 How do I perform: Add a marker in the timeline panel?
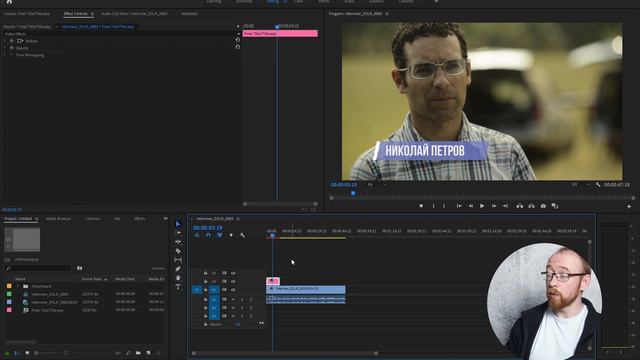[231, 235]
